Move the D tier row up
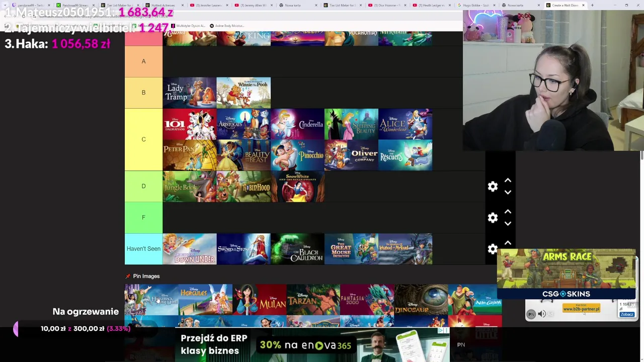The image size is (644, 362). coord(508,180)
